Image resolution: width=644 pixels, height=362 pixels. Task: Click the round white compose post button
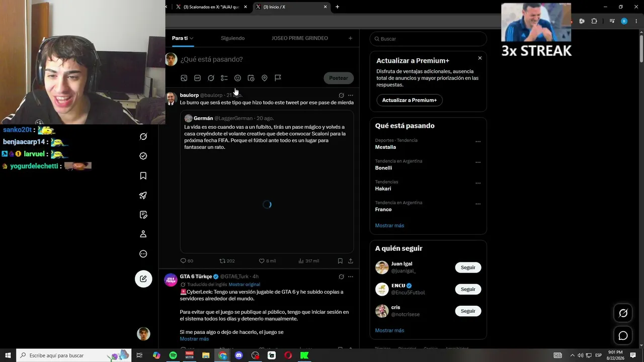[x=143, y=279]
